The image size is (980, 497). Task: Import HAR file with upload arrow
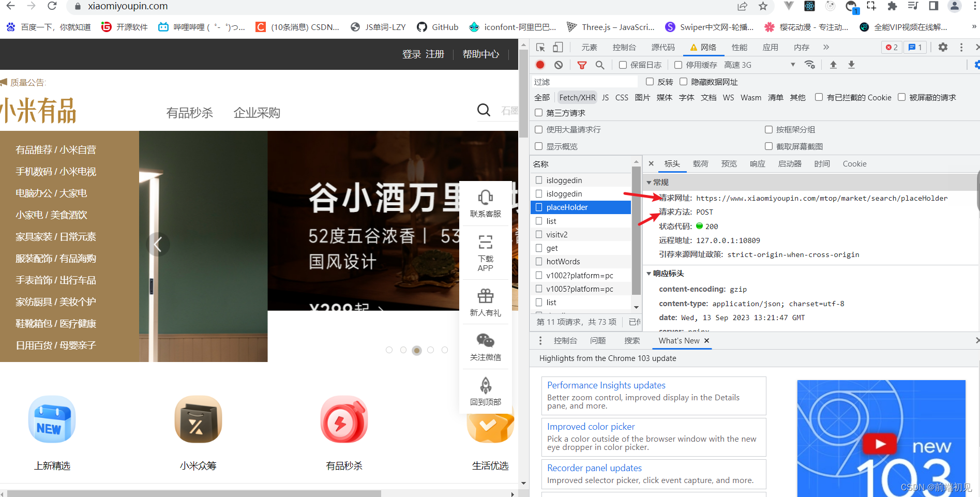click(833, 65)
